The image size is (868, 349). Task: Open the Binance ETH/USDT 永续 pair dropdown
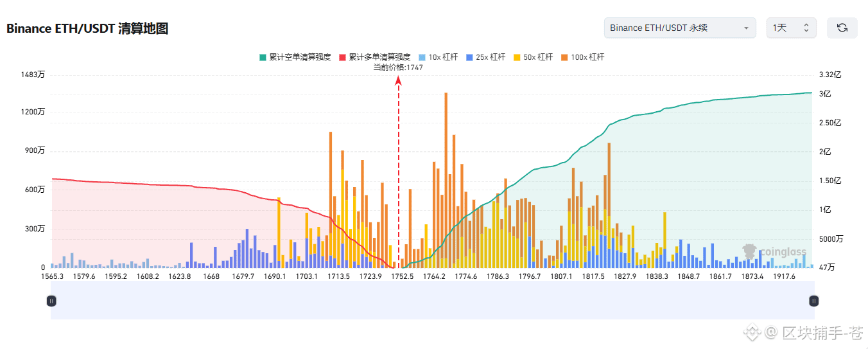point(680,28)
